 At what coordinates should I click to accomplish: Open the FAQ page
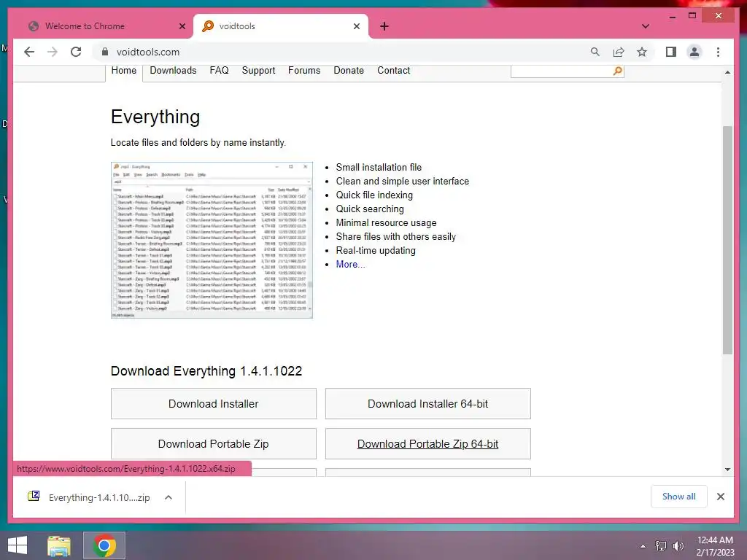tap(219, 71)
